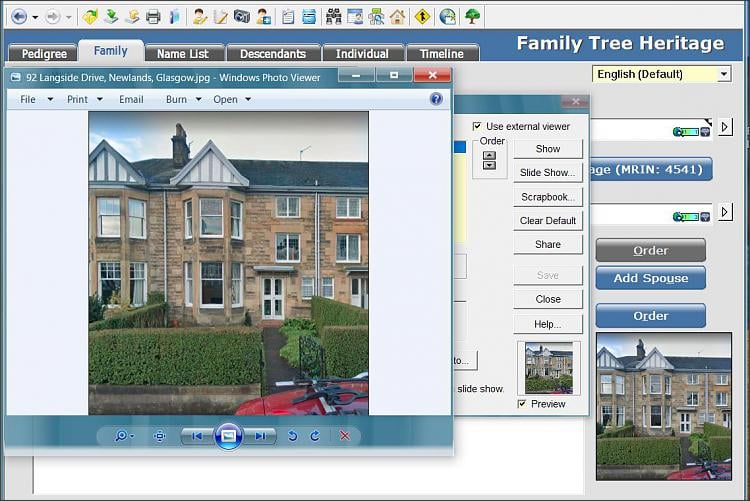The width and height of the screenshot is (750, 501).
Task: Click the blue Back arrow toolbar icon
Action: [19, 17]
